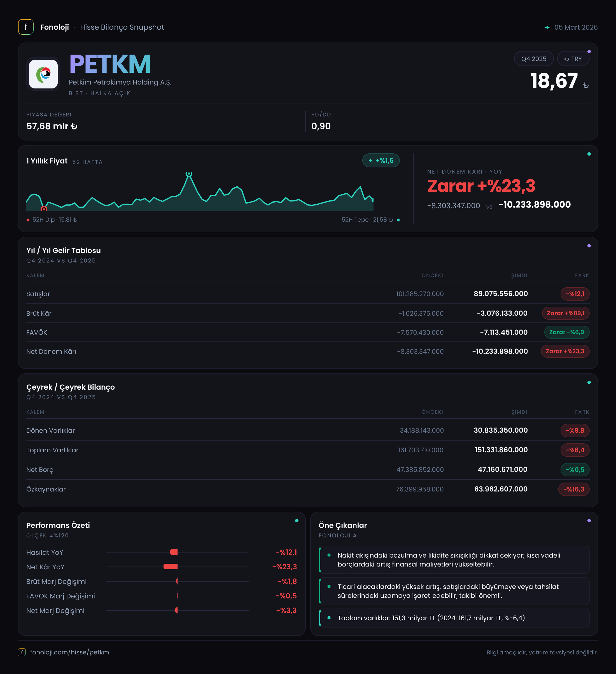Image resolution: width=616 pixels, height=674 pixels.
Task: Click Toplam Varlıklar current value 151.331.860.000
Action: pos(501,450)
